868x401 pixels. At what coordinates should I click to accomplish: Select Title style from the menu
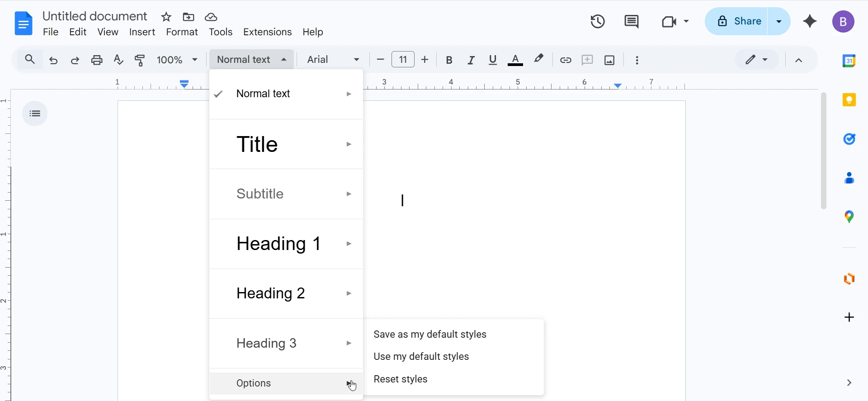(x=257, y=144)
